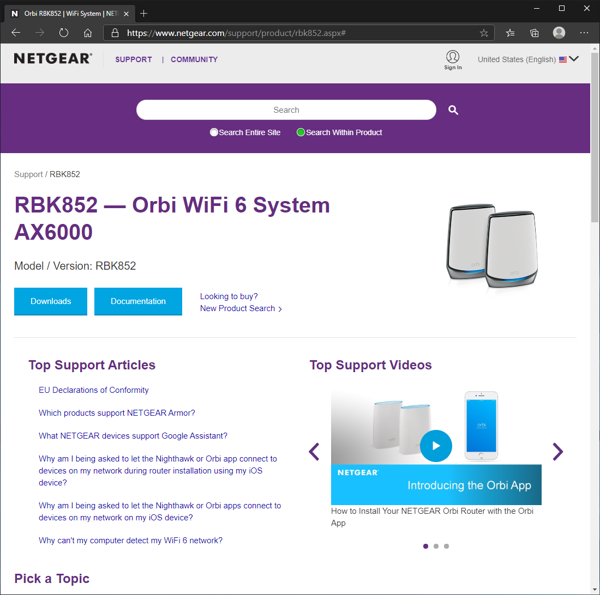Click the Sign In user icon

coord(453,60)
